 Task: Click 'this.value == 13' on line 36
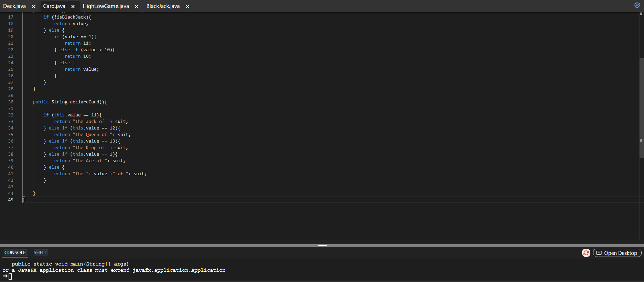[x=94, y=141]
